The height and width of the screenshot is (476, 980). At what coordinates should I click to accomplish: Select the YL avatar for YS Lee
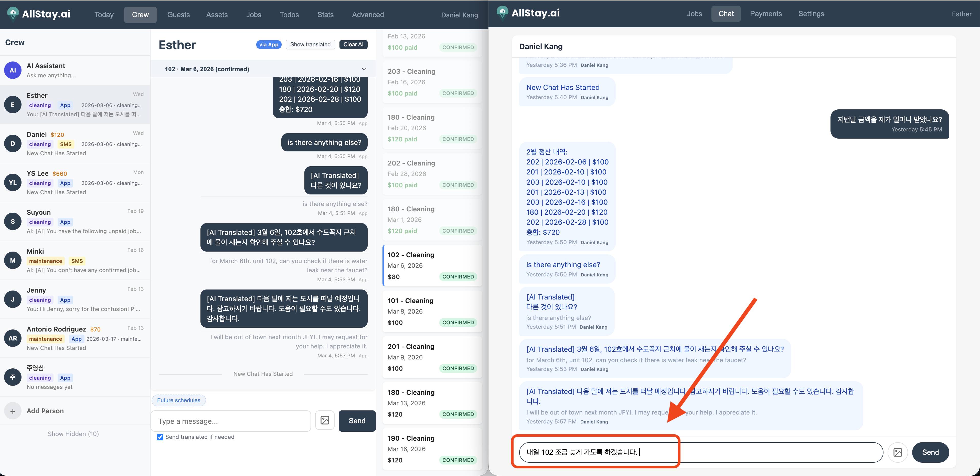(13, 182)
